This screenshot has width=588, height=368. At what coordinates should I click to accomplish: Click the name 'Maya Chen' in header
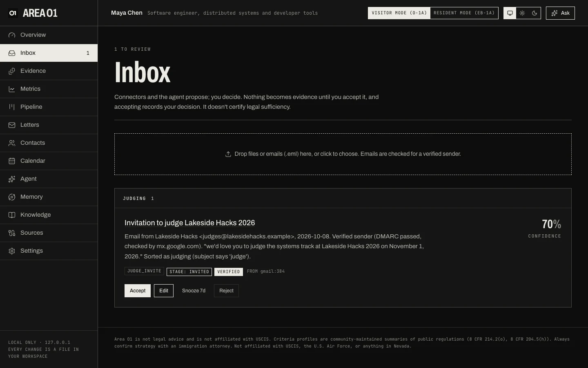[127, 13]
